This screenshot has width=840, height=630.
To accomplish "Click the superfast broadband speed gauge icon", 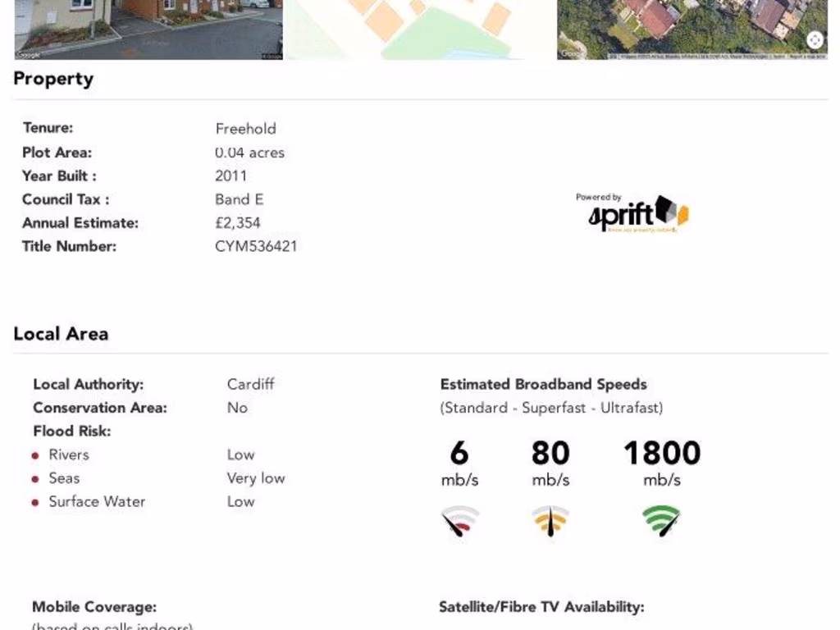I will coord(550,521).
